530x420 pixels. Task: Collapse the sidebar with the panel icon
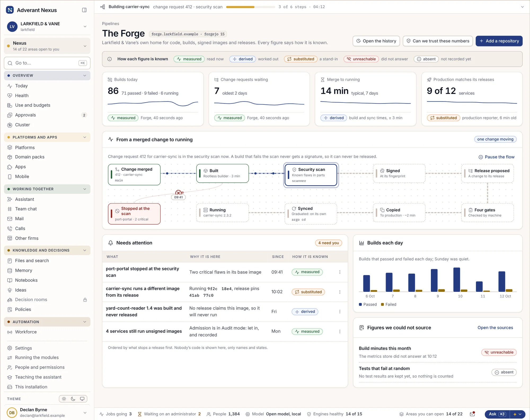point(84,10)
